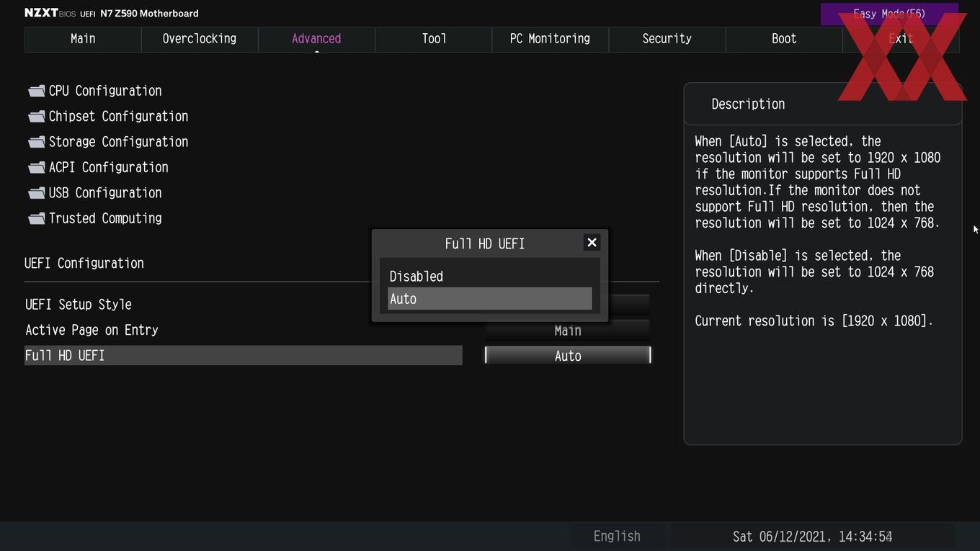The width and height of the screenshot is (980, 551).
Task: Switch to the Tool tab
Action: coord(434,39)
